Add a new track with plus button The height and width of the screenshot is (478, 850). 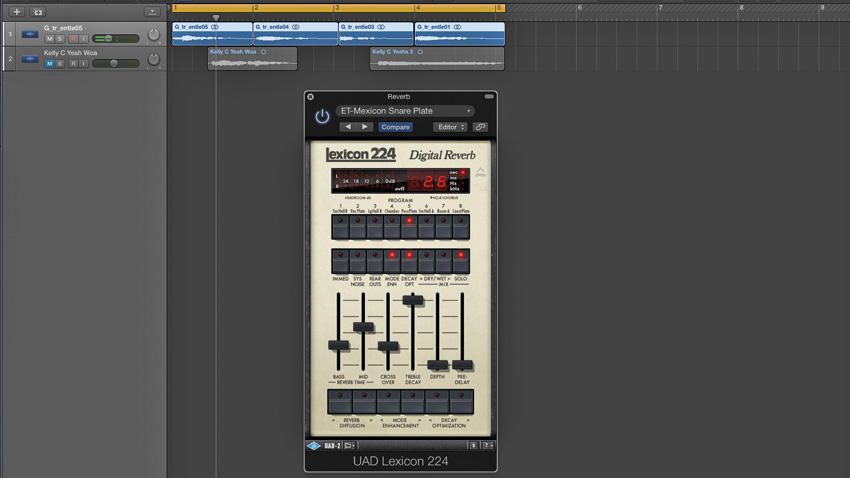pyautogui.click(x=16, y=11)
